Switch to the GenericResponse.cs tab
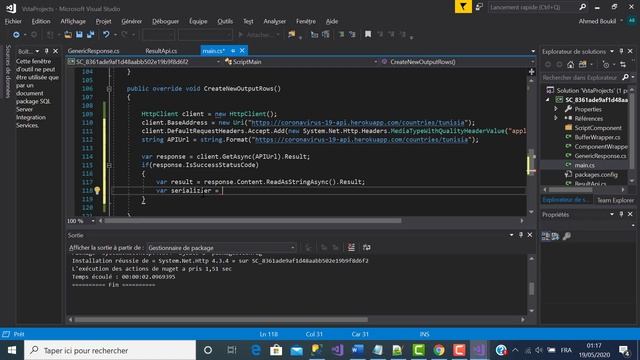Screen dimensions: 640x360 pos(93,51)
